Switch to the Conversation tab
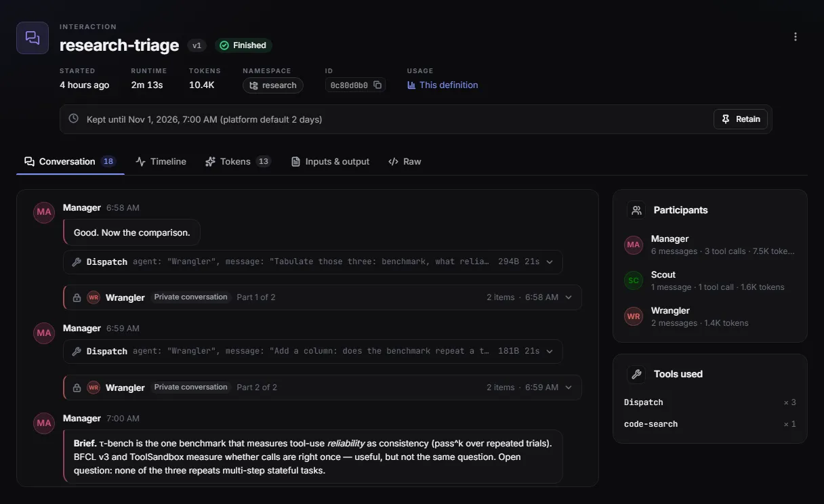This screenshot has height=504, width=824. 70,161
